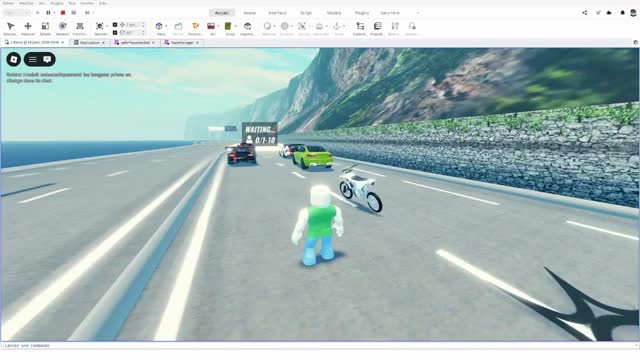The height and width of the screenshot is (360, 640).
Task: Open the notifications bell
Action: point(622,13)
